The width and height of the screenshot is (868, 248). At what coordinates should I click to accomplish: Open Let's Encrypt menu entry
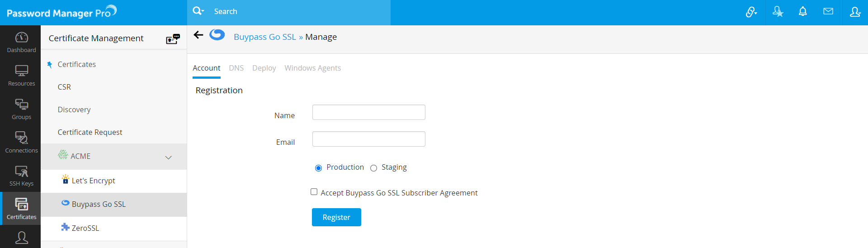(113, 181)
